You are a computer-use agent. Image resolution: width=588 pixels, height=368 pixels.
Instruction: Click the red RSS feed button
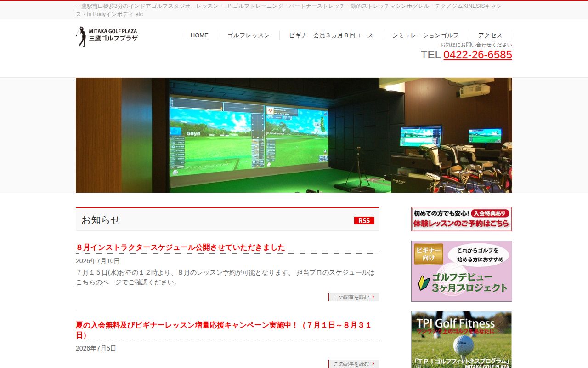tap(364, 221)
